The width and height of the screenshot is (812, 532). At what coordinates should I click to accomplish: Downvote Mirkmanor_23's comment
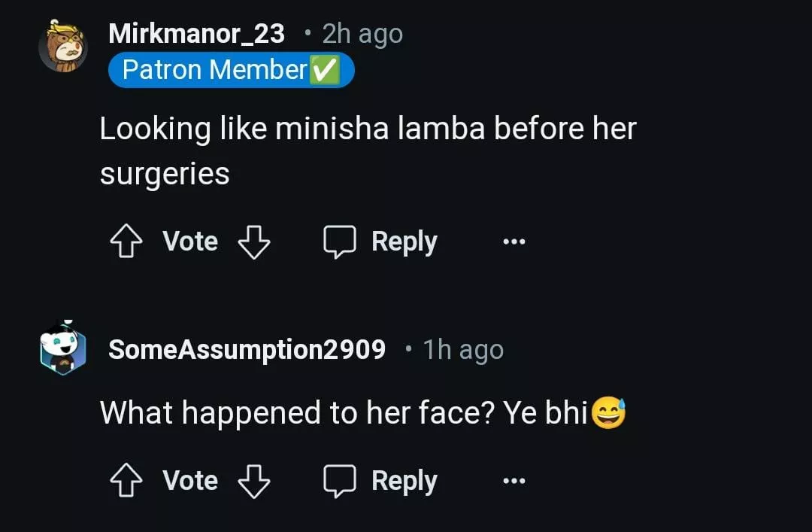[253, 242]
